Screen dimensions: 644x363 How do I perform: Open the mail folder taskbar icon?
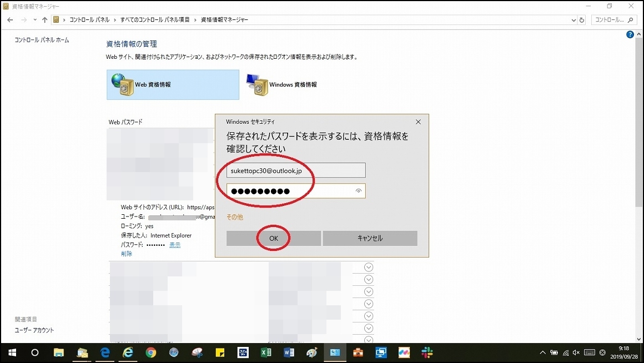[83, 353]
